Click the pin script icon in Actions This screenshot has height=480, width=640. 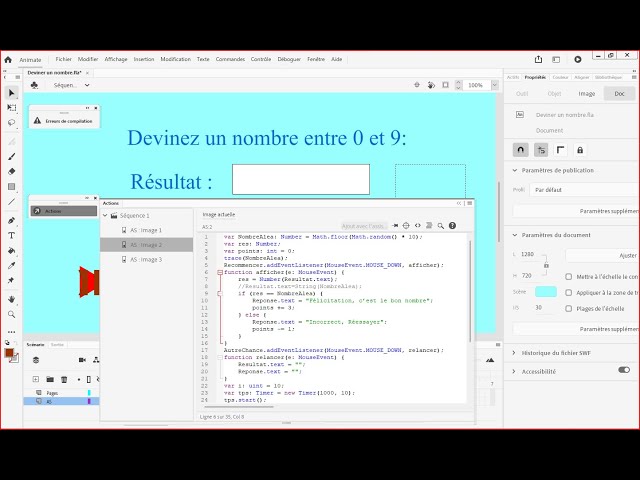pyautogui.click(x=395, y=226)
